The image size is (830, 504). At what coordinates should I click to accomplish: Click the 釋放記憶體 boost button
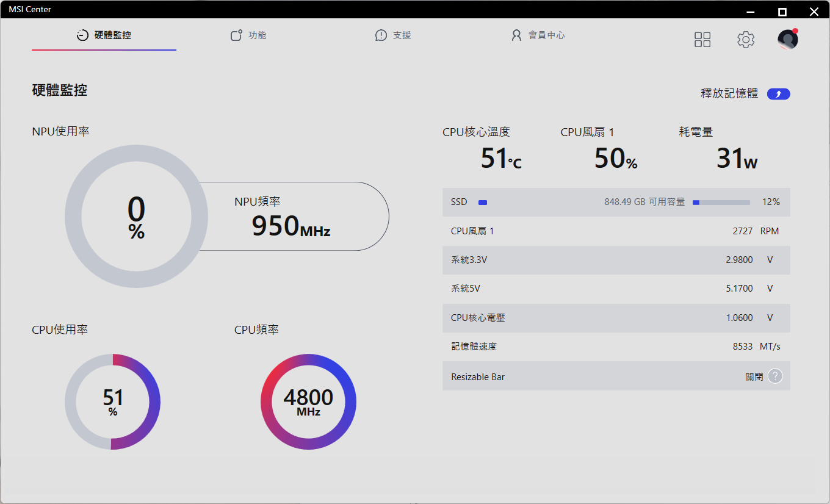(779, 94)
